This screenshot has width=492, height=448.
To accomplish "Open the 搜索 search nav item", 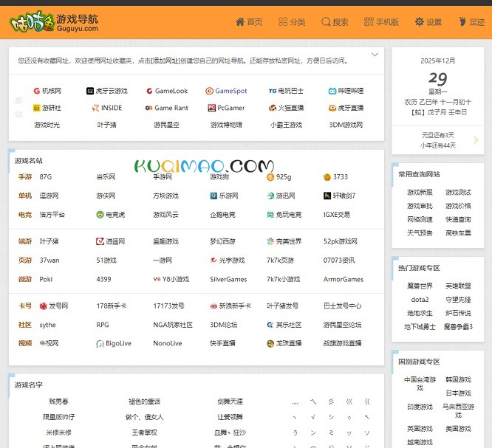I will pyautogui.click(x=335, y=22).
